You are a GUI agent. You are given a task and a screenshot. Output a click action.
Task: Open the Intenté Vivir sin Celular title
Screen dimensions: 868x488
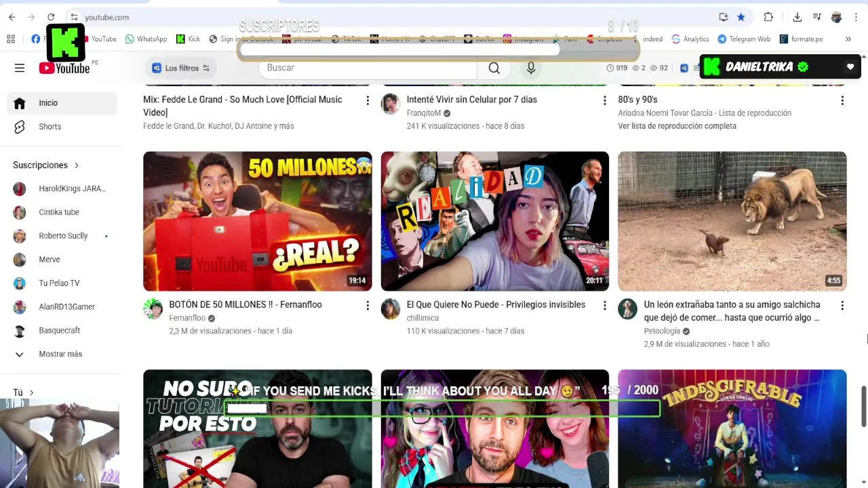(x=472, y=100)
